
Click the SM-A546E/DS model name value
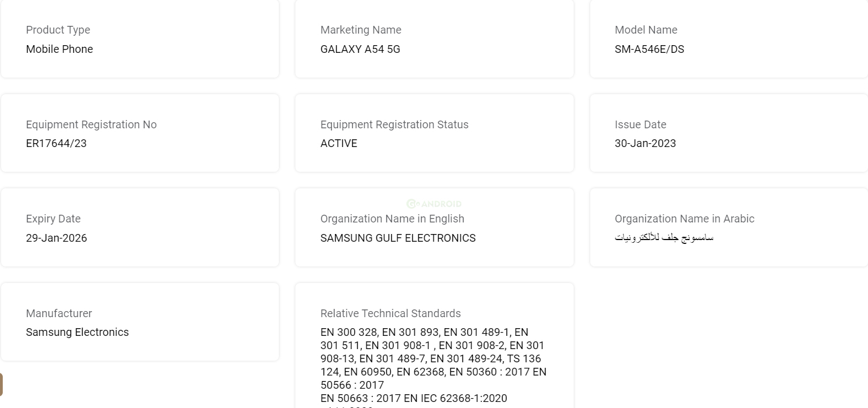point(649,49)
